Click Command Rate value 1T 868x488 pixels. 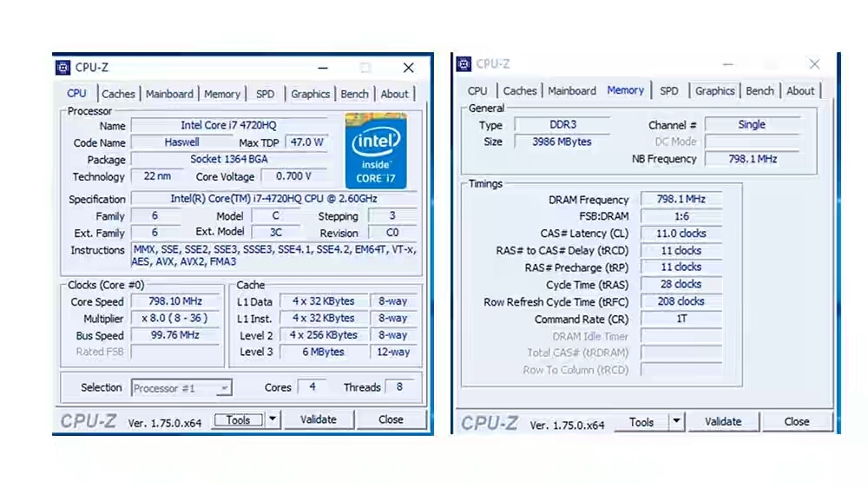click(x=681, y=319)
